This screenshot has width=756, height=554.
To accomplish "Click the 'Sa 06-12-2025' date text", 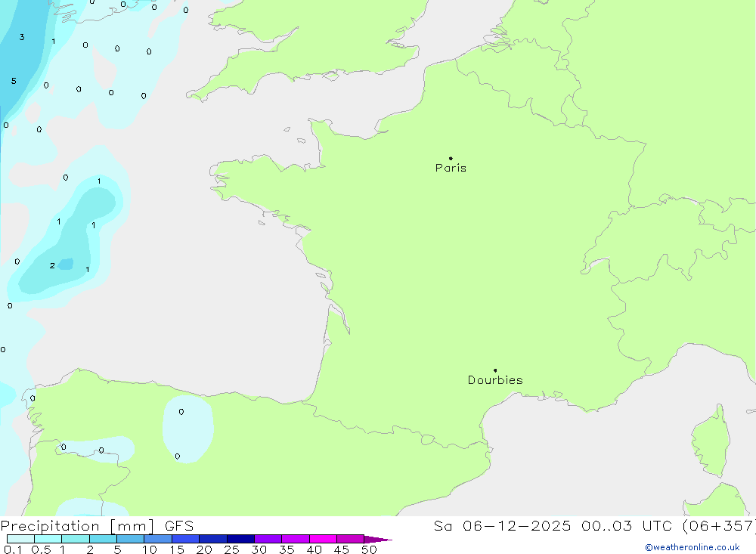I will 502,526.
